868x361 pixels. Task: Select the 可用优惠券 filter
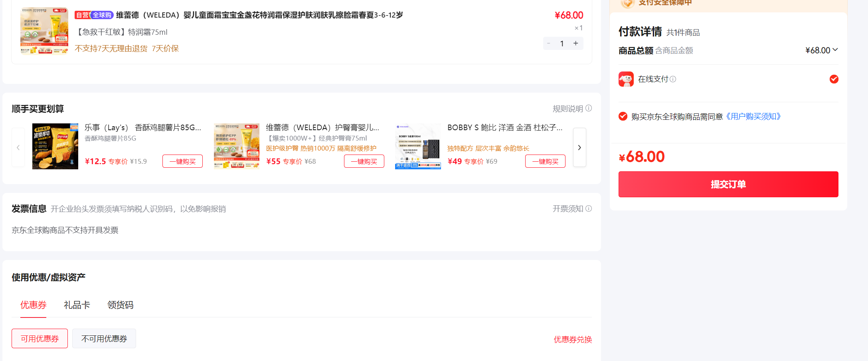click(x=40, y=339)
